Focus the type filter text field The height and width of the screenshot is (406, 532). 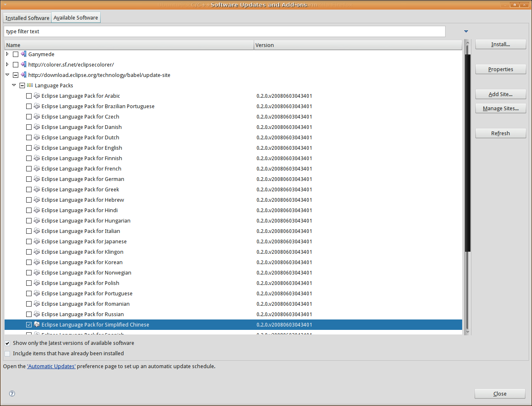click(x=224, y=31)
